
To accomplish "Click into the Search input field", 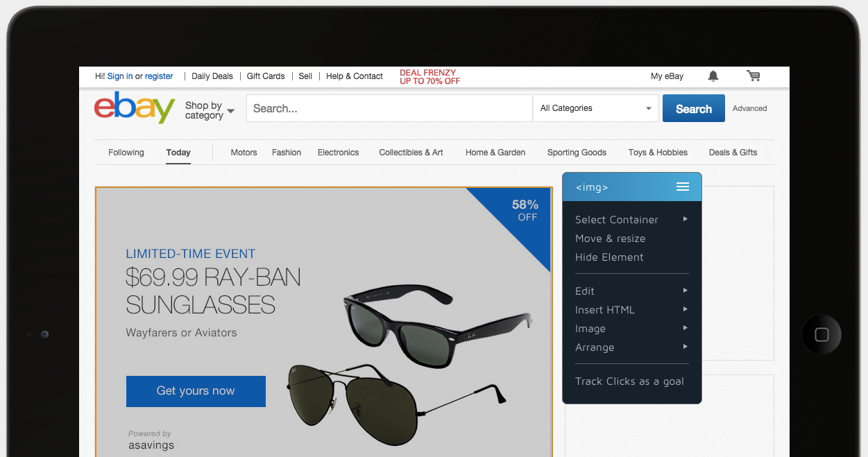I will (389, 108).
